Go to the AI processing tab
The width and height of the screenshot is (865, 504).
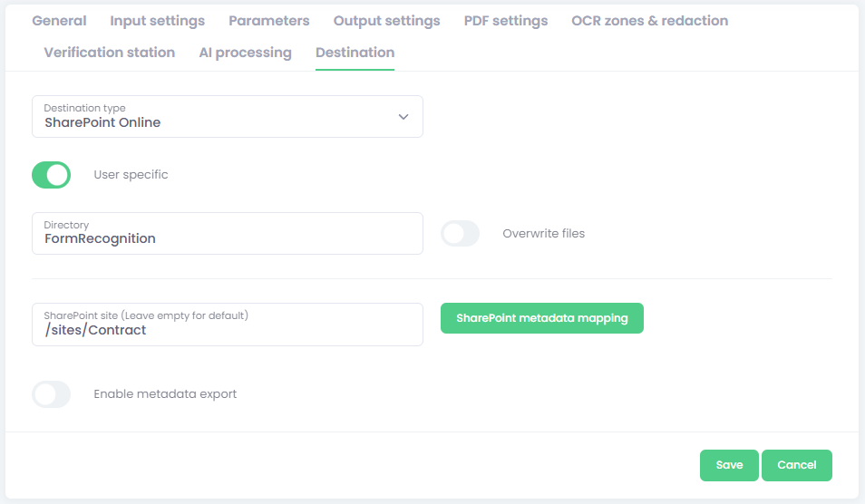[245, 53]
